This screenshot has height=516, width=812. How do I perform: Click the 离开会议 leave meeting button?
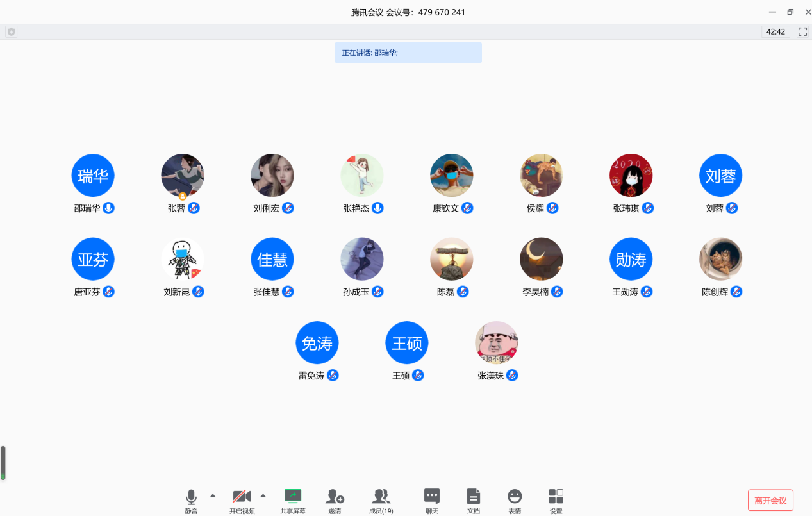770,500
